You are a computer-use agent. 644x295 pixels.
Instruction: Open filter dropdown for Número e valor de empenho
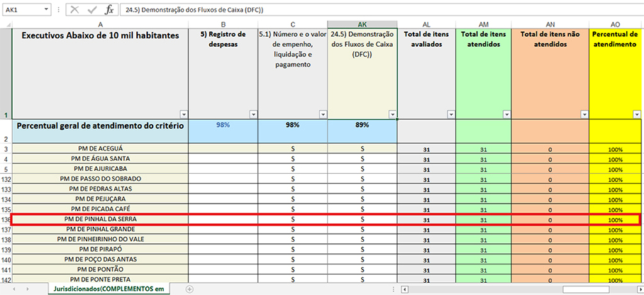tap(323, 114)
